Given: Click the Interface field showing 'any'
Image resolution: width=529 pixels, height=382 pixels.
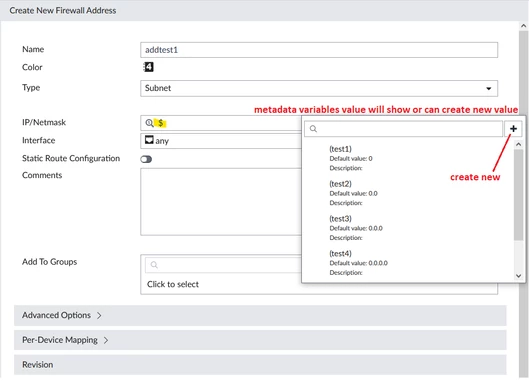Looking at the screenshot, I should [221, 141].
